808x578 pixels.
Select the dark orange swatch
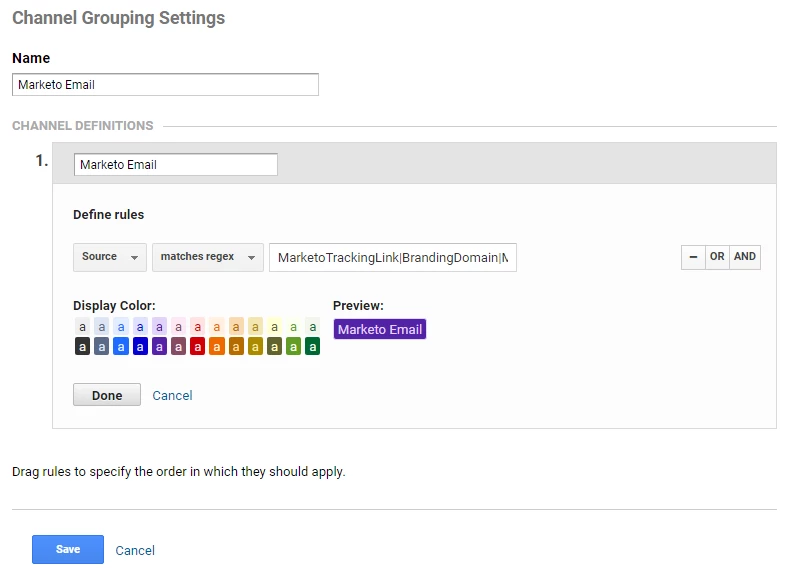217,347
